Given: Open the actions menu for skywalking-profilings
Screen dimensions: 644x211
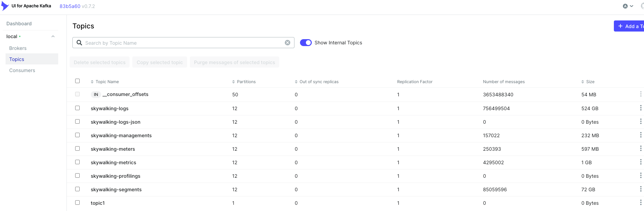Looking at the screenshot, I should (641, 176).
